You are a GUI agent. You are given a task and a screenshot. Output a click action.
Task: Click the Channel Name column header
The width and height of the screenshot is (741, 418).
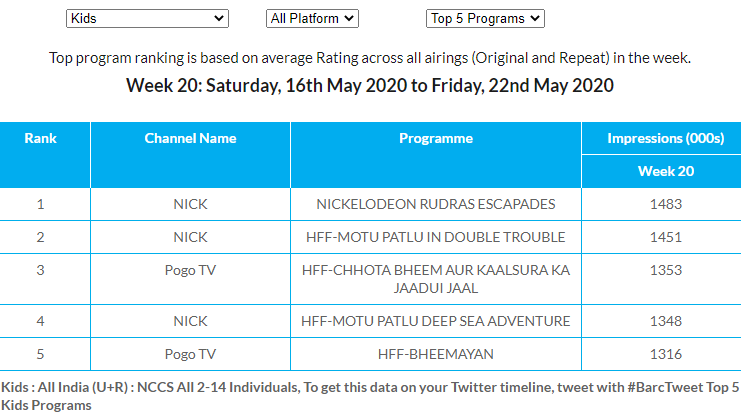coord(190,139)
